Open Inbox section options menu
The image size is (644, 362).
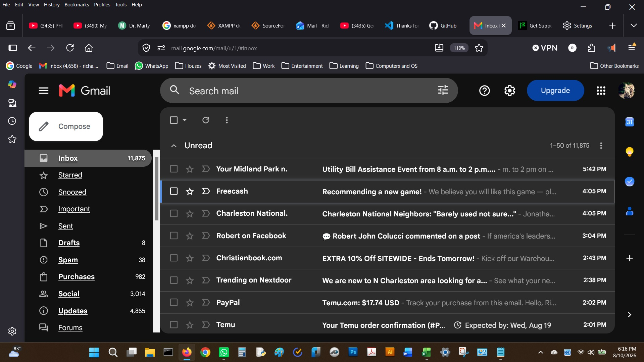pos(601,146)
